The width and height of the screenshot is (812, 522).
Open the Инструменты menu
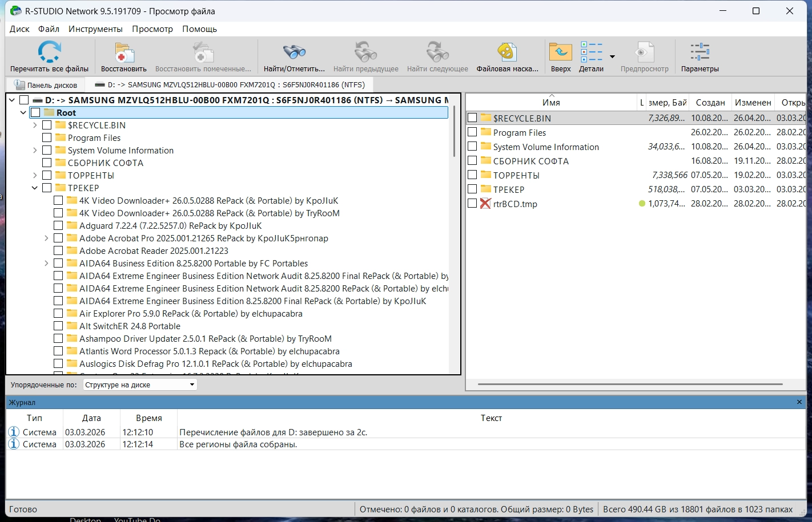(95, 29)
